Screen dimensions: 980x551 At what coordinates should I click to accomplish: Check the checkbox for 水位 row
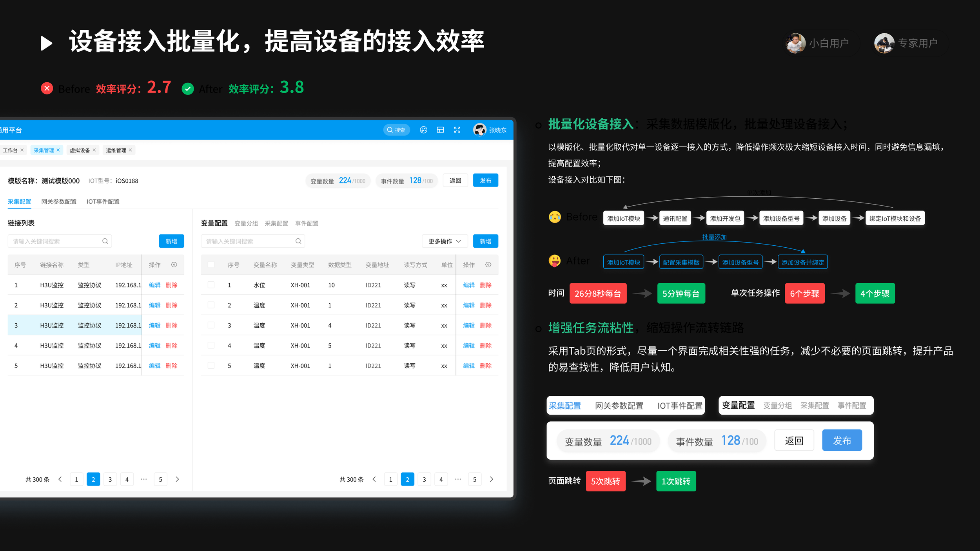click(x=211, y=285)
